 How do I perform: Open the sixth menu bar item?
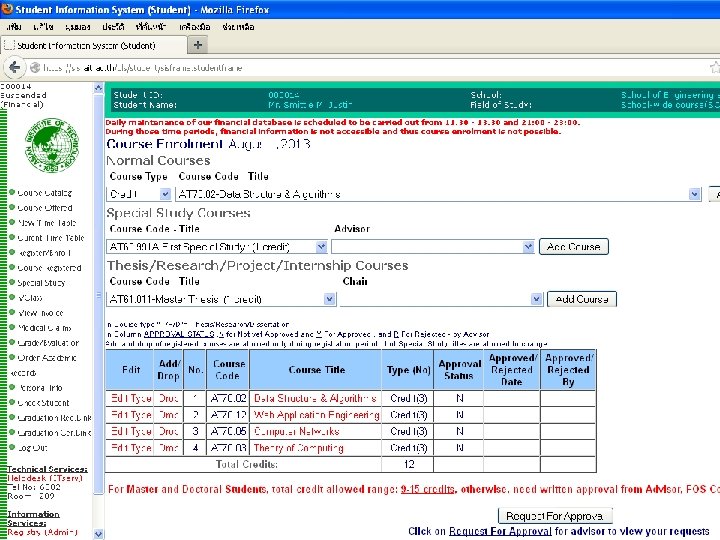point(195,27)
